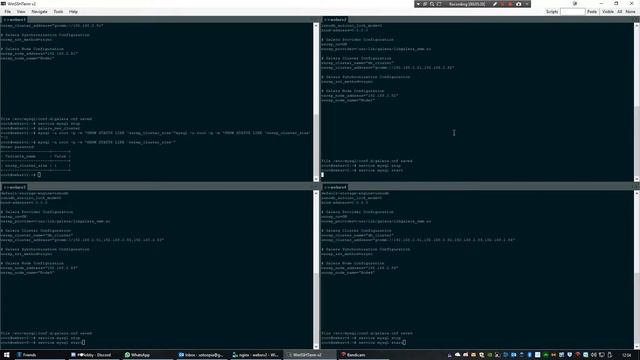Select the webserv2 terminal tab
Image resolution: width=640 pixels, height=360 pixels.
336,20
